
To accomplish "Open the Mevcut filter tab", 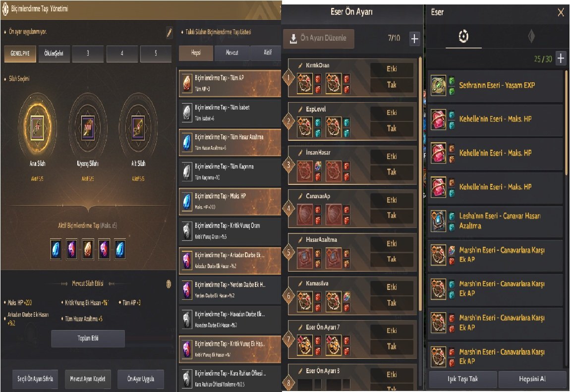I will tap(232, 53).
